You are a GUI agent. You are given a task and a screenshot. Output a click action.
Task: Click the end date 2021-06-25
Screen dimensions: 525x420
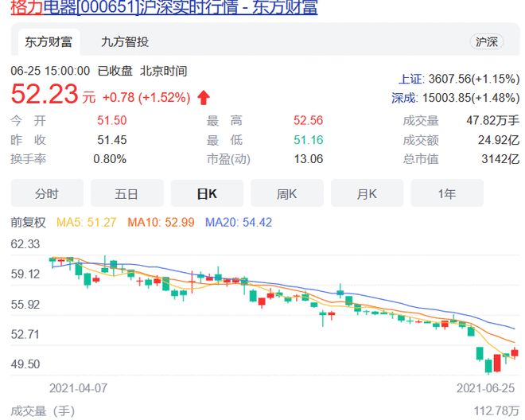coord(486,388)
